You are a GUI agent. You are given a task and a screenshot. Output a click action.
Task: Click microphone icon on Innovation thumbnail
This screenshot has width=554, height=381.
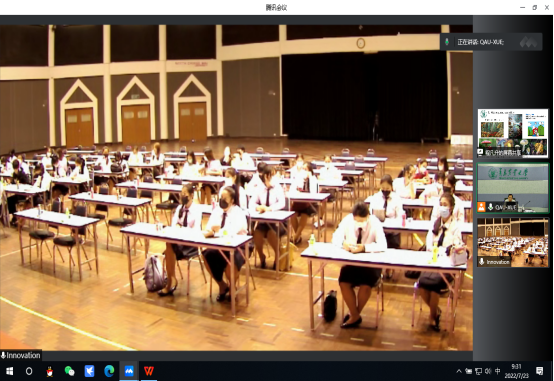(x=482, y=262)
